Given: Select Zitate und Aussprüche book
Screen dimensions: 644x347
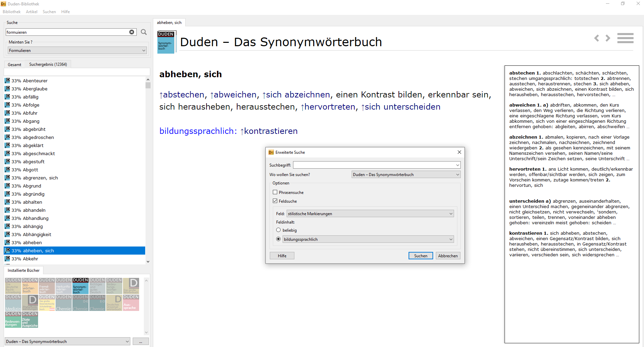Looking at the screenshot, I should point(30,319).
